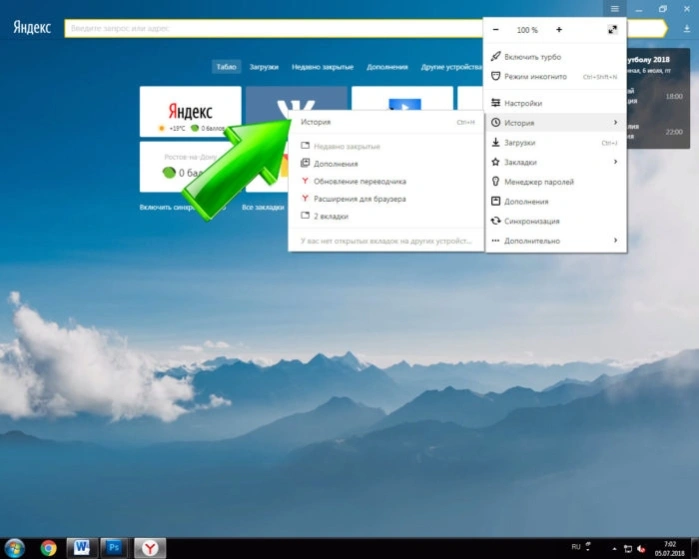Click the hamburger menu icon in title bar
The width and height of the screenshot is (699, 559).
(x=615, y=9)
